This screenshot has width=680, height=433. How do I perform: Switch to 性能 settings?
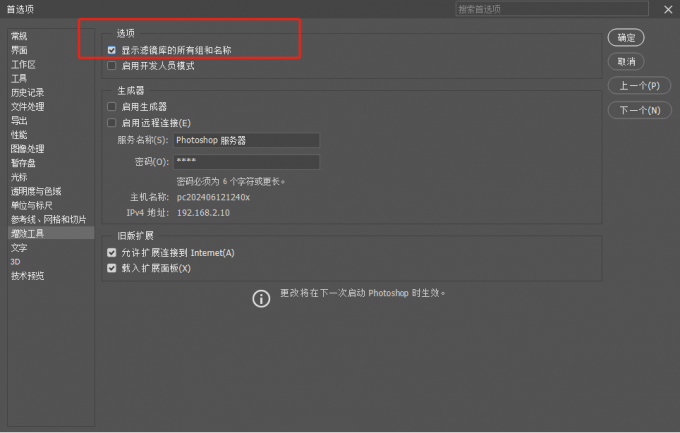tap(19, 135)
